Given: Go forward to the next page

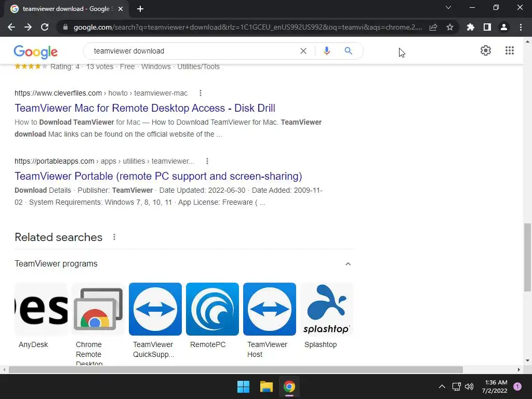Looking at the screenshot, I should 28,27.
